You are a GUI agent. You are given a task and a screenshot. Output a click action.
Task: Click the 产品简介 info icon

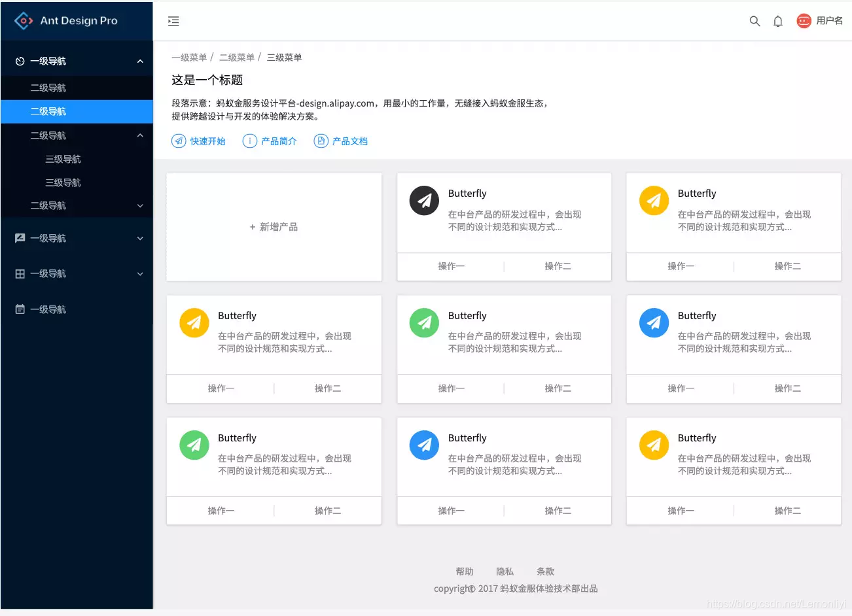249,141
